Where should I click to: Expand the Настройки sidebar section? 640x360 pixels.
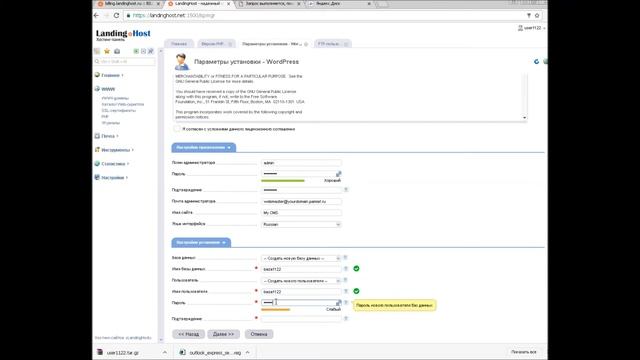pos(112,178)
